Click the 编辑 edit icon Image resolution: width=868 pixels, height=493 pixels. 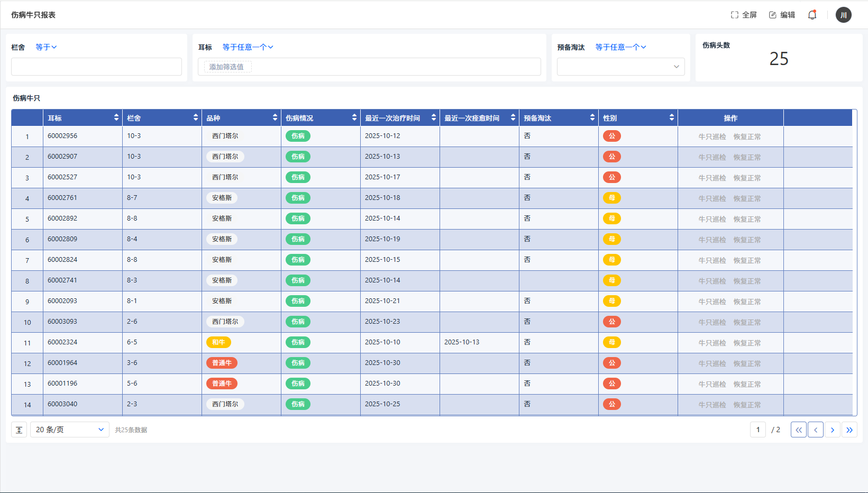(773, 15)
